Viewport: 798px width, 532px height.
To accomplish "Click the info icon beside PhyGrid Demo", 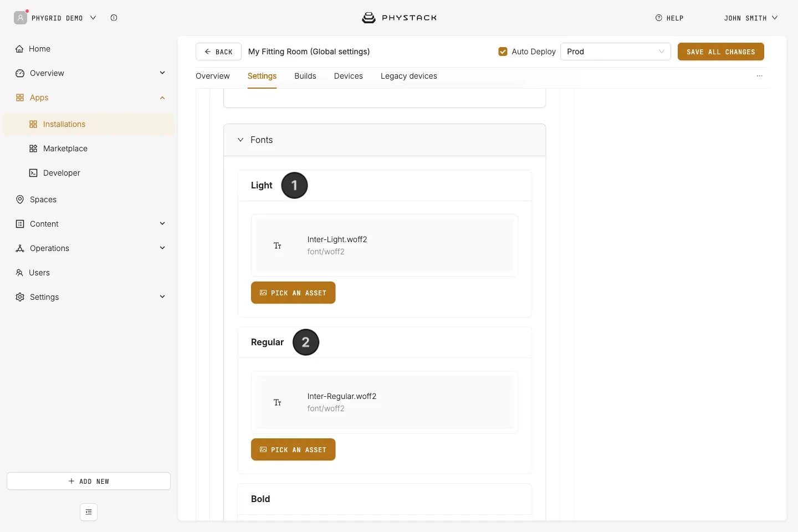I will (x=114, y=18).
